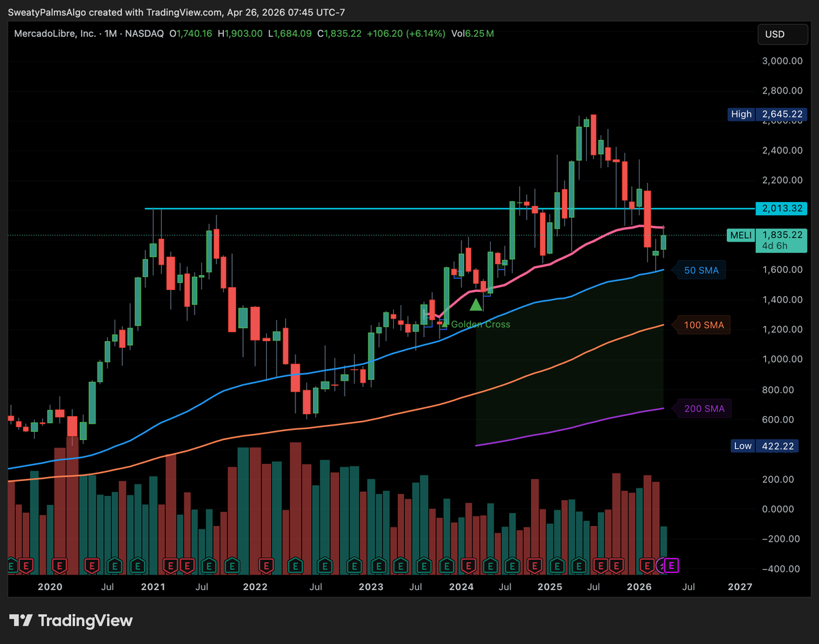Select the 50 SMA line label
Viewport: 819px width, 644px height.
[701, 271]
